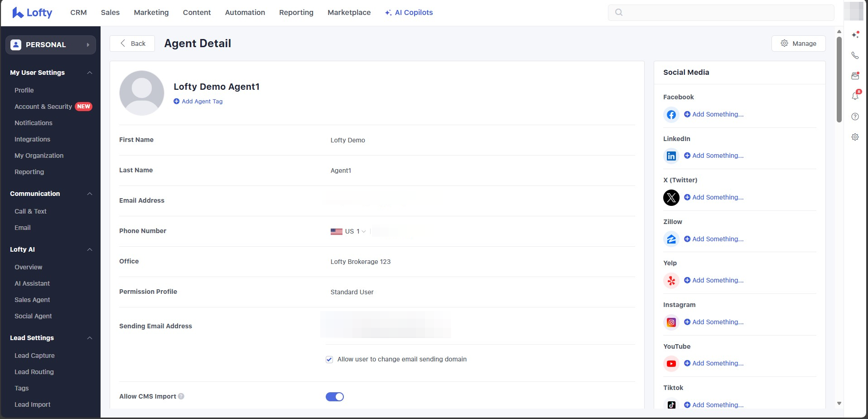Click the page vertical scrollbar thumb

839,79
